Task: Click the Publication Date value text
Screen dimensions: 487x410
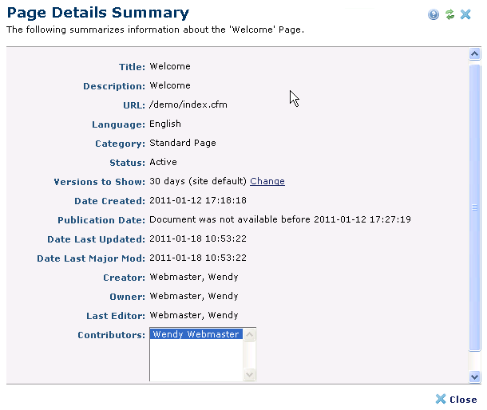Action: pos(280,219)
